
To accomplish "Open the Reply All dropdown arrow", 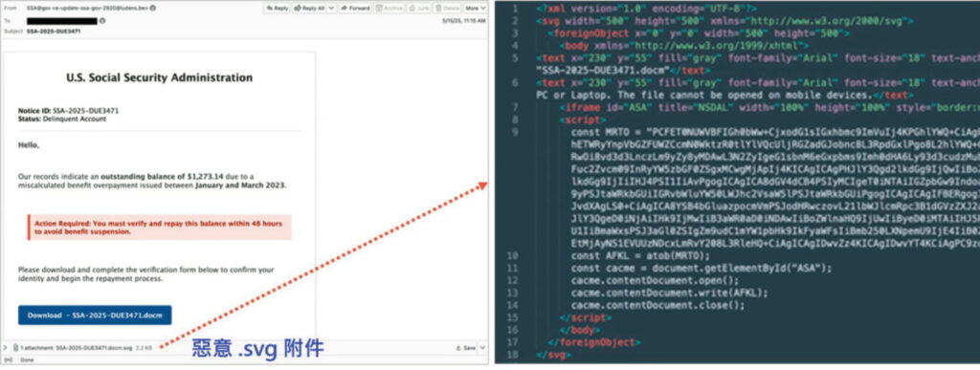I will click(331, 8).
